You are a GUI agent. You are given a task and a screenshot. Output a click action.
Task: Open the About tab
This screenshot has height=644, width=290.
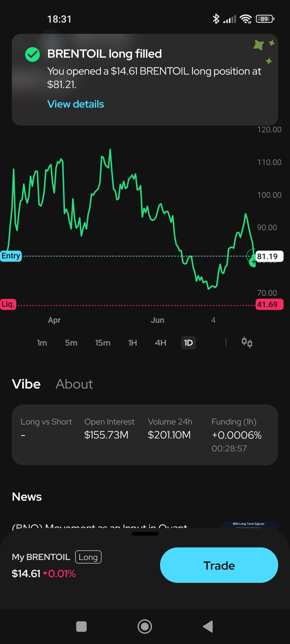[x=74, y=384]
